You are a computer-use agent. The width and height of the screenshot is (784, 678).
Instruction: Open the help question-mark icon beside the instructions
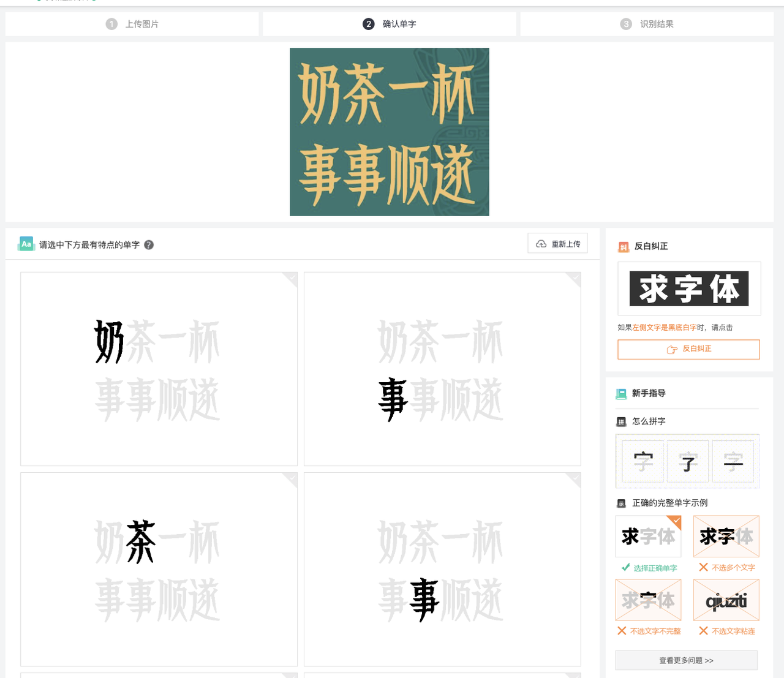coord(148,244)
